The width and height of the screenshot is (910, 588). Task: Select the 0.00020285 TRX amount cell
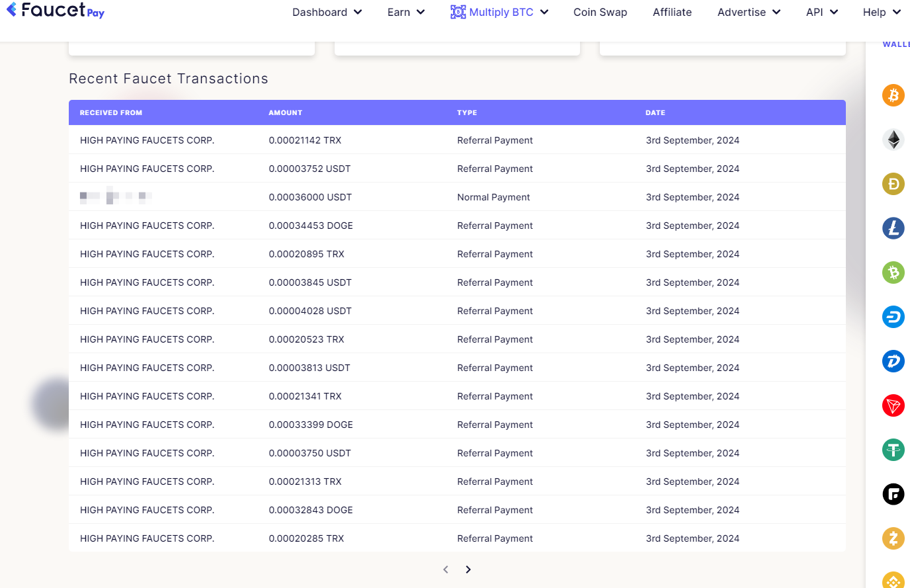point(306,538)
